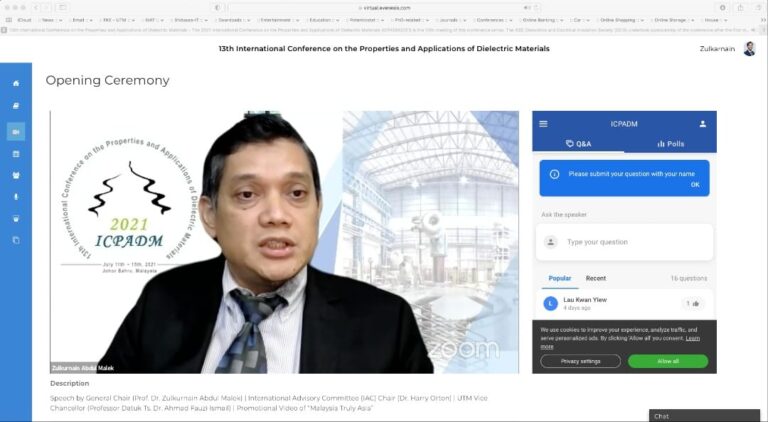This screenshot has width=768, height=422.
Task: Open the attendees group icon in sidebar
Action: point(16,175)
